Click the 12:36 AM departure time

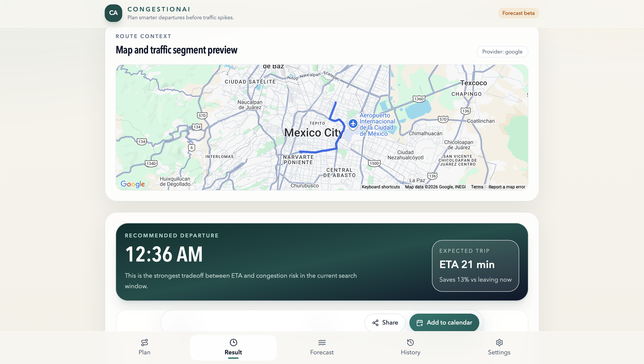tap(164, 254)
